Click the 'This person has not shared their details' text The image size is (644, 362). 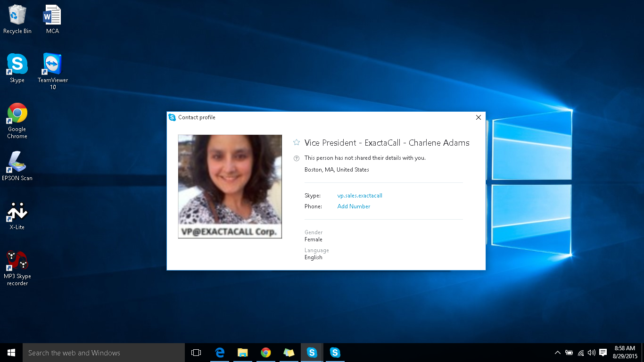pos(365,158)
